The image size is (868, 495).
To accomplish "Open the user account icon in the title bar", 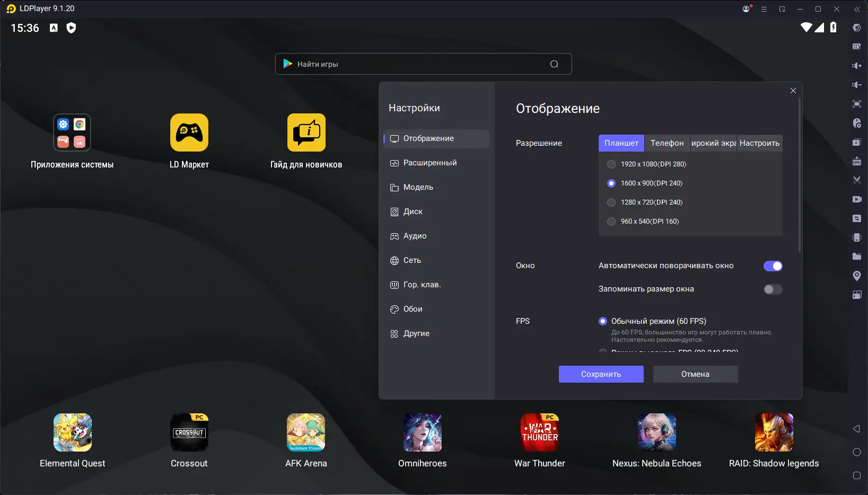I will pos(747,9).
